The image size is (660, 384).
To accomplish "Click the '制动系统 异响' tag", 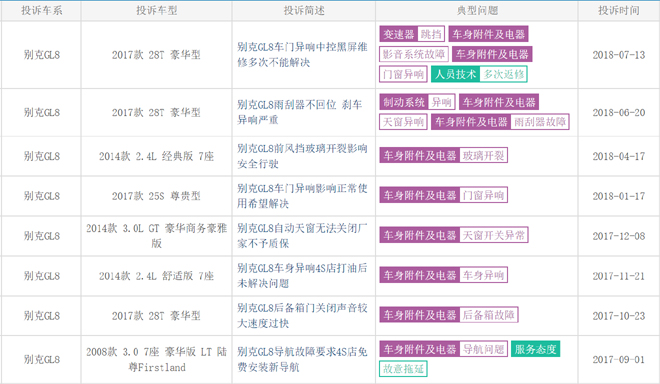I will click(x=417, y=102).
